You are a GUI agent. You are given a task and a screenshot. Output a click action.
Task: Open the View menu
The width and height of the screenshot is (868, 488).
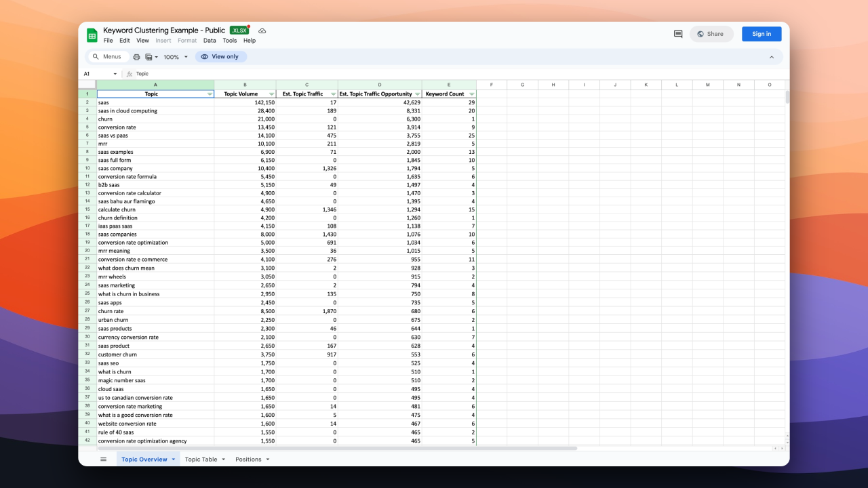point(142,41)
